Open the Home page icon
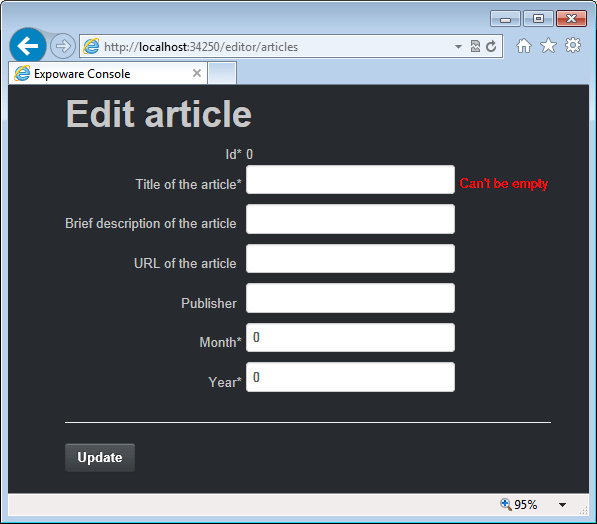This screenshot has width=597, height=524. (524, 46)
